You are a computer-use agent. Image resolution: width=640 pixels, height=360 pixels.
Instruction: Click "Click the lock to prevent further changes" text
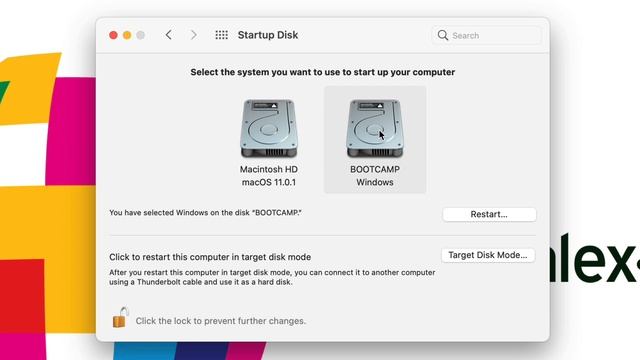[220, 321]
